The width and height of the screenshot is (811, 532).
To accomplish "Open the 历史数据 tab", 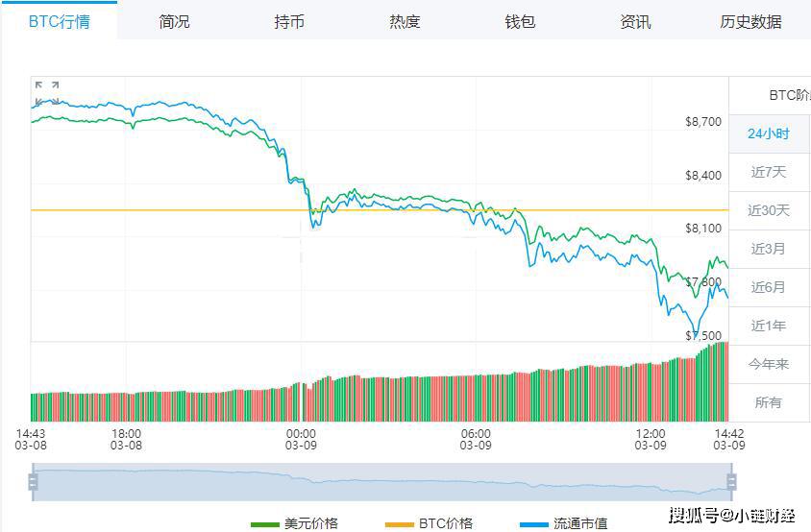I will [750, 21].
